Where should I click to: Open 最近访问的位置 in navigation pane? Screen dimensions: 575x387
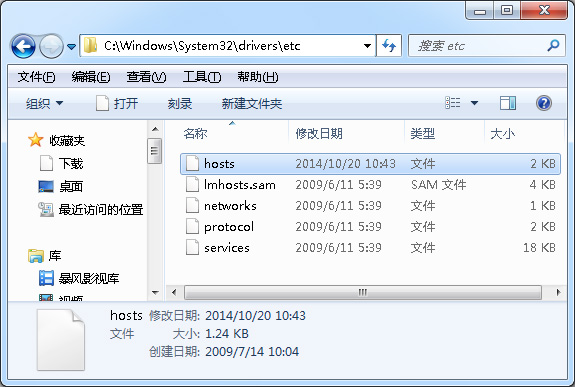pyautogui.click(x=101, y=210)
